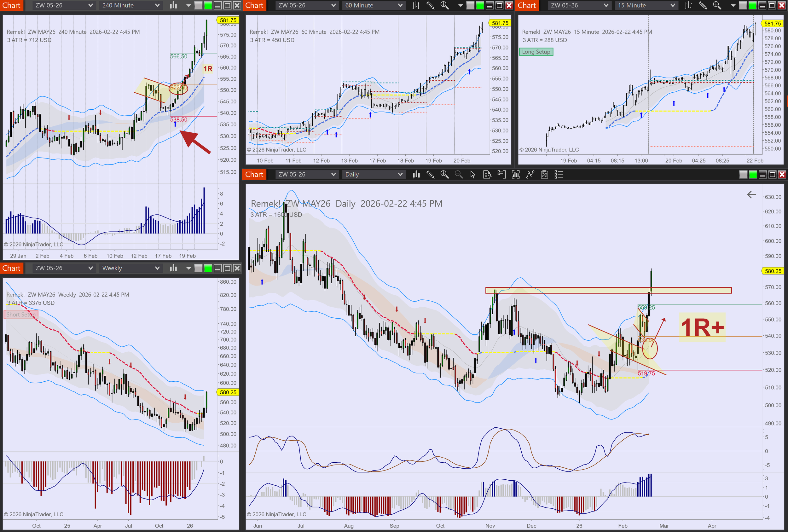Click the left arrow in Daily chart corner
The height and width of the screenshot is (532, 788).
coord(751,195)
